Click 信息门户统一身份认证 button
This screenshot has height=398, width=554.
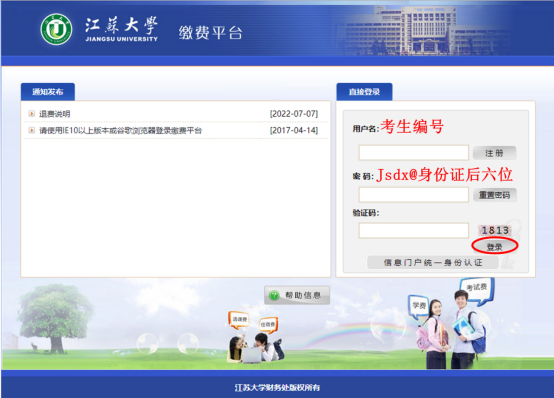point(433,262)
